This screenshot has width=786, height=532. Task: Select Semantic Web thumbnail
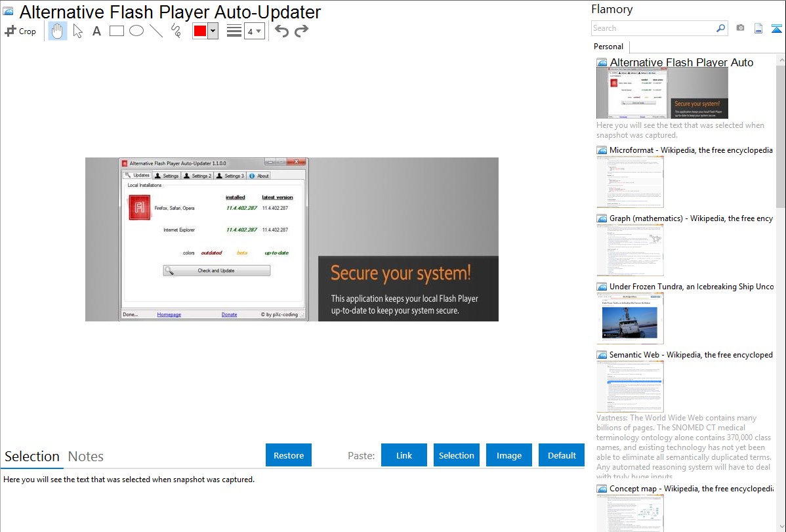click(x=630, y=386)
